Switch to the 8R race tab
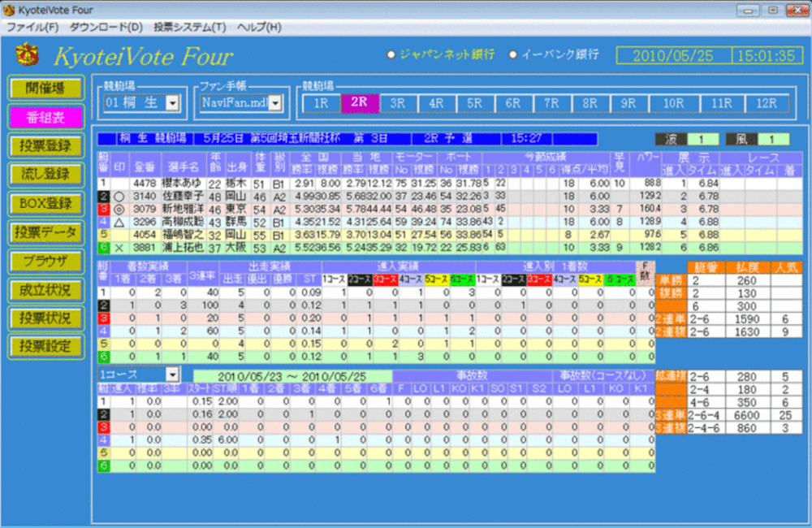 click(x=590, y=103)
